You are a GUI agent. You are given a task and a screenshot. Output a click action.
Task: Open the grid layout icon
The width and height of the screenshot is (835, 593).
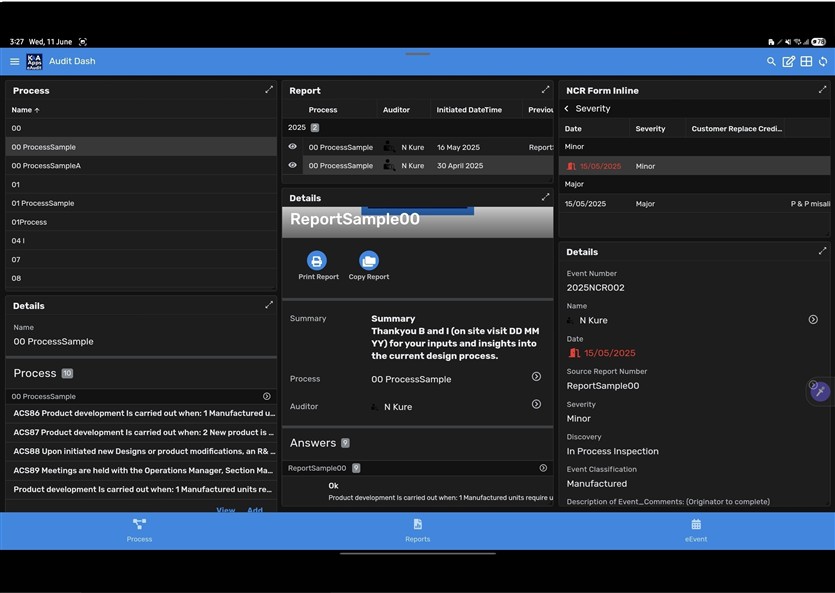806,62
